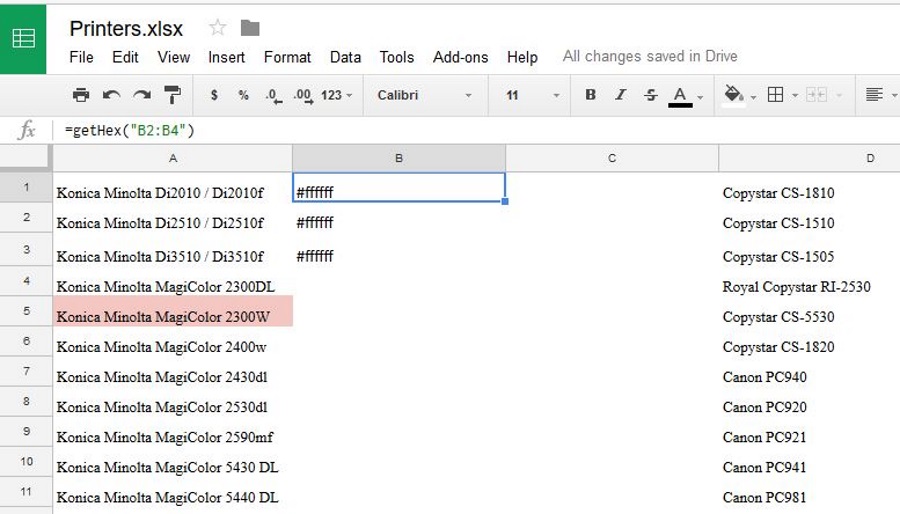900x514 pixels.
Task: Open the Format menu
Action: [287, 57]
